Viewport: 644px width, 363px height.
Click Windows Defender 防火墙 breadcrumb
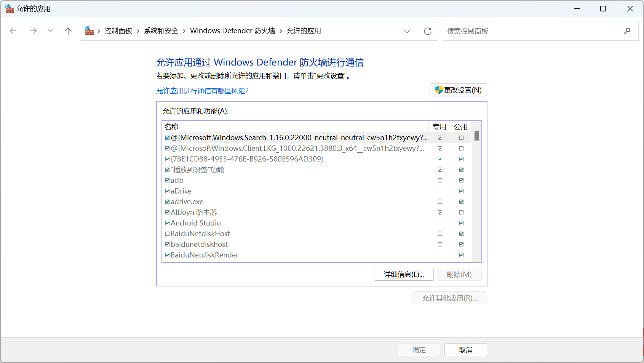click(x=232, y=31)
